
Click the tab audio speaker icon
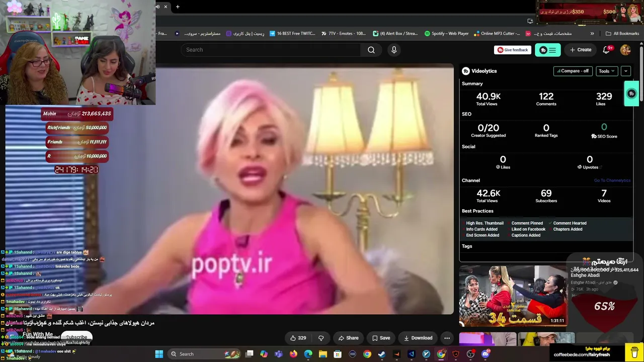point(157,7)
